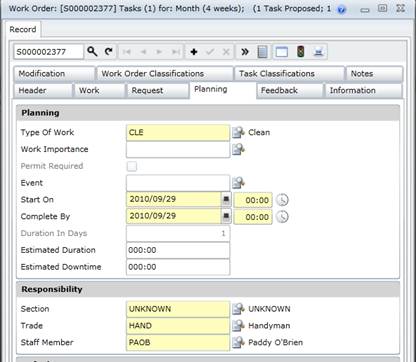Open lookup icon for Staff Member

click(x=238, y=342)
